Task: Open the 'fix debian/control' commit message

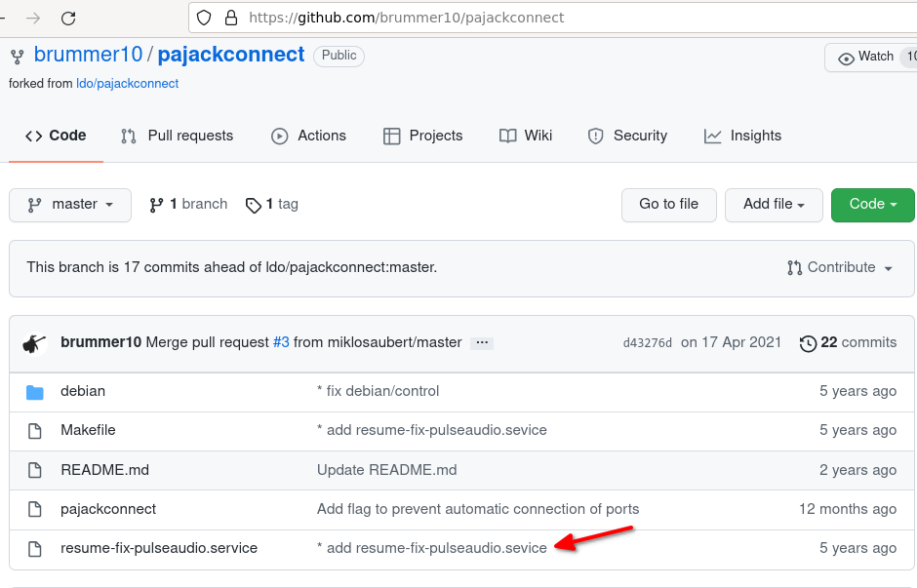Action: (378, 391)
